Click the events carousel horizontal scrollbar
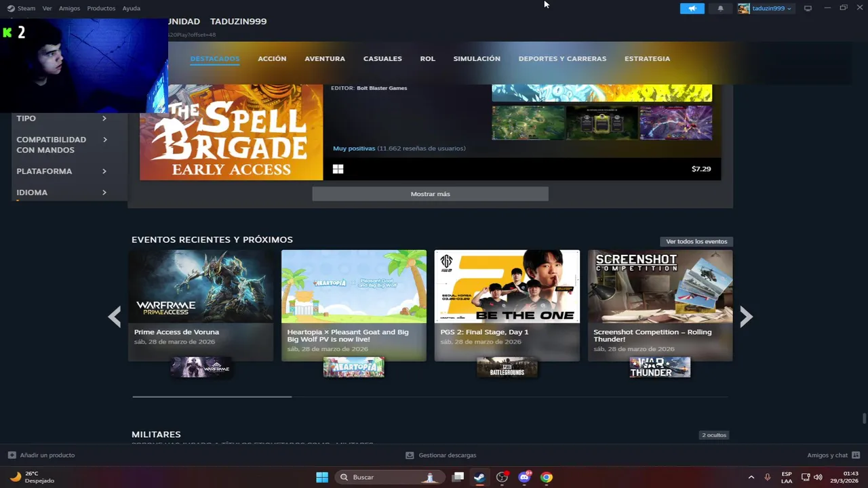This screenshot has width=868, height=488. (x=212, y=396)
